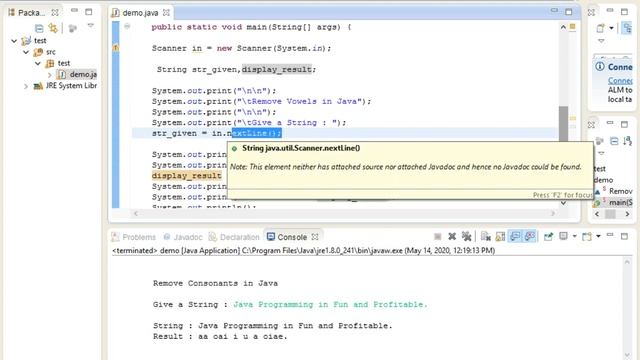
Task: Click console Terminate button
Action: tap(438, 236)
